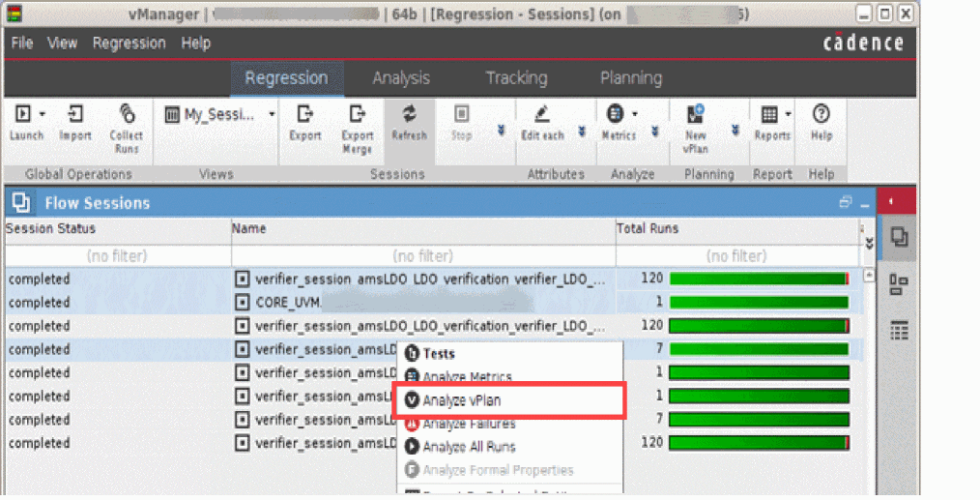The width and height of the screenshot is (980, 500).
Task: Open the View menu
Action: 63,44
